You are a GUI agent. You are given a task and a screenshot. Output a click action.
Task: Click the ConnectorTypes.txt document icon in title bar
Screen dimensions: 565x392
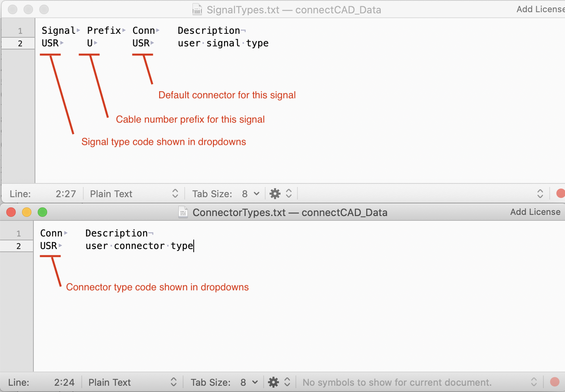(x=183, y=212)
